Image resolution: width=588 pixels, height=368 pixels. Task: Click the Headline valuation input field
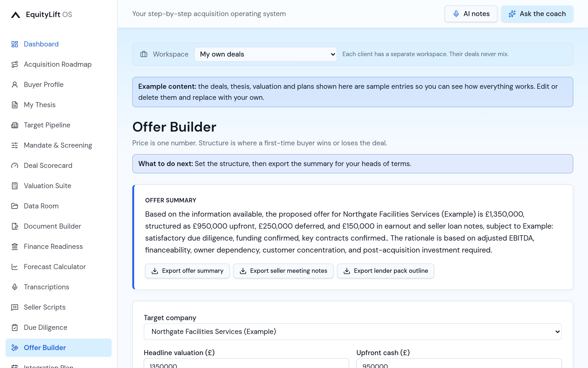tap(246, 363)
